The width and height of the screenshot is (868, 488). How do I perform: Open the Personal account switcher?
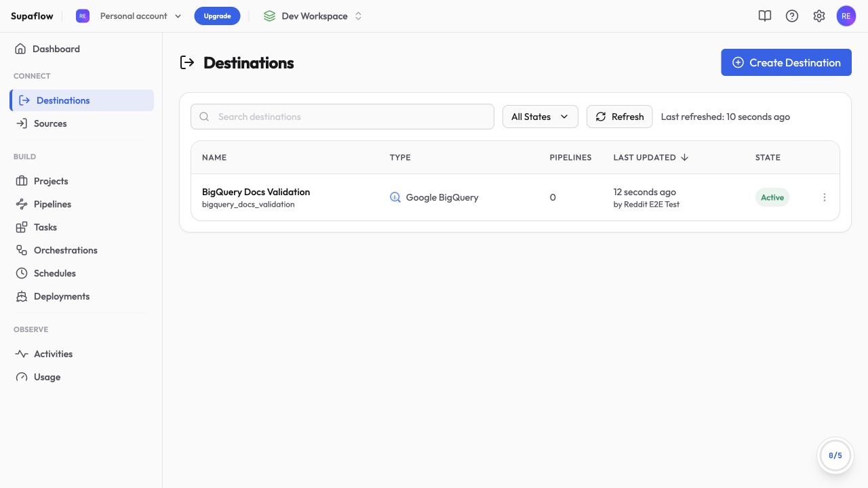(x=129, y=16)
